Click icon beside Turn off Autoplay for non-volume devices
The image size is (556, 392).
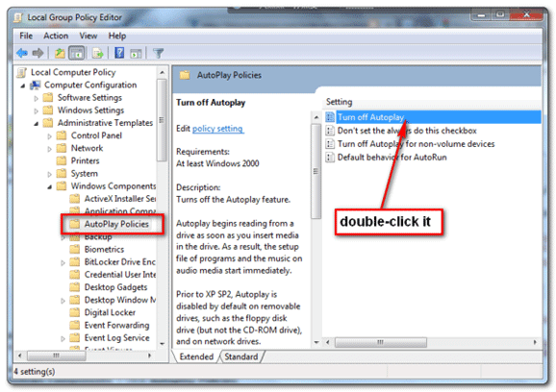click(330, 144)
